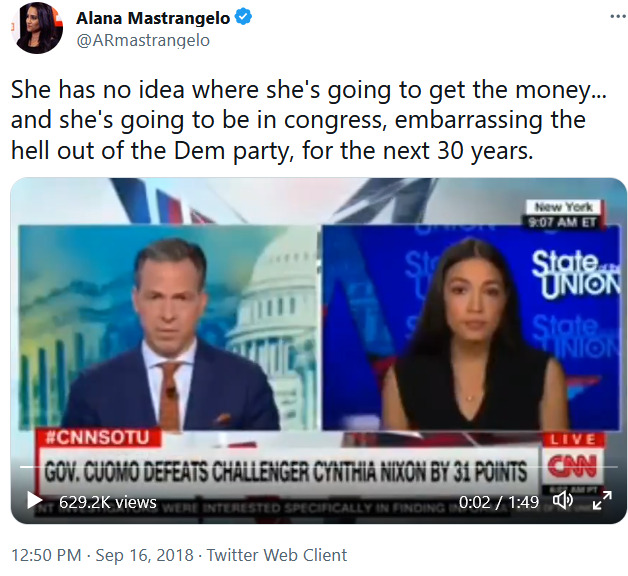Click the Sep 16, 2018 date
This screenshot has width=628, height=576.
click(x=144, y=555)
